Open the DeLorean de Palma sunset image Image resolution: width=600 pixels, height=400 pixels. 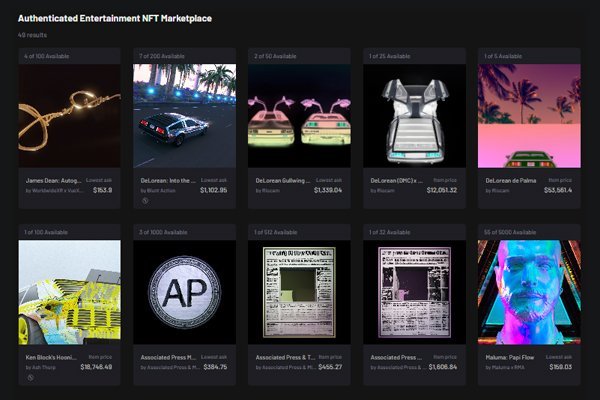pyautogui.click(x=529, y=116)
